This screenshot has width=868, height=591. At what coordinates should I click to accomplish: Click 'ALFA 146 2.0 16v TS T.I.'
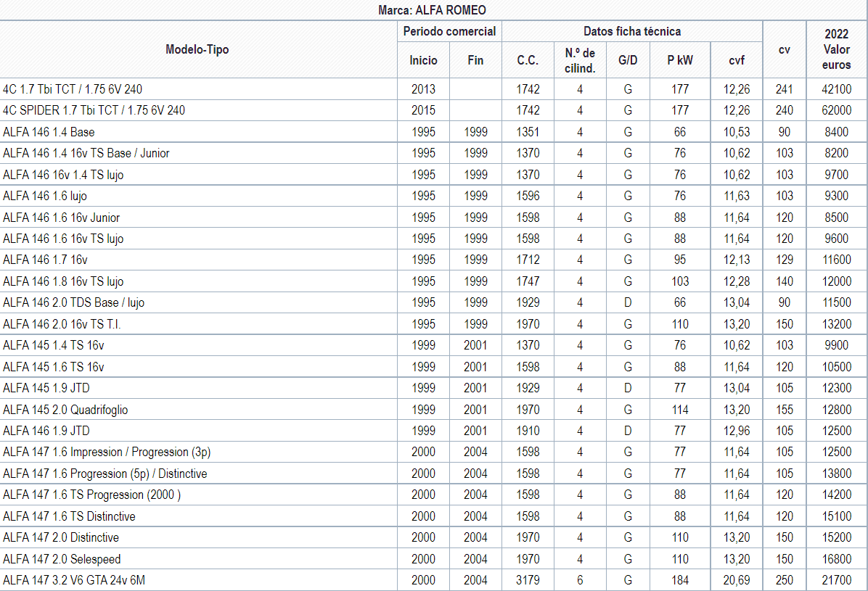(x=62, y=324)
